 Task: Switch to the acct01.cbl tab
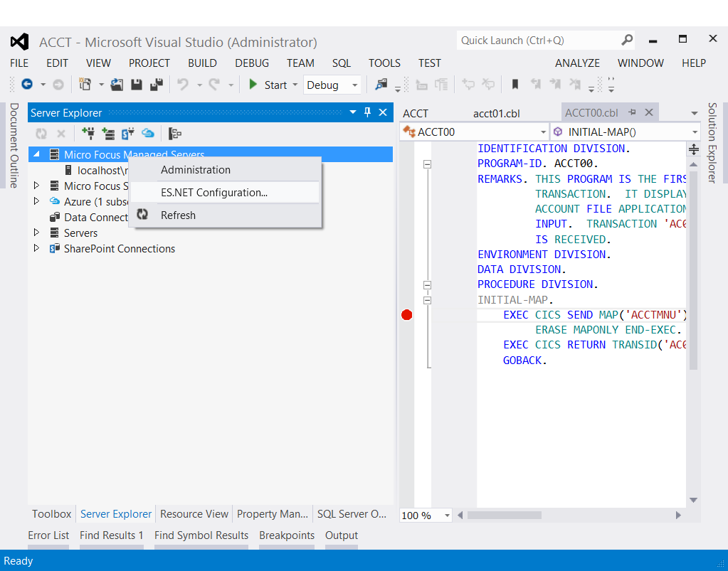[x=496, y=113]
